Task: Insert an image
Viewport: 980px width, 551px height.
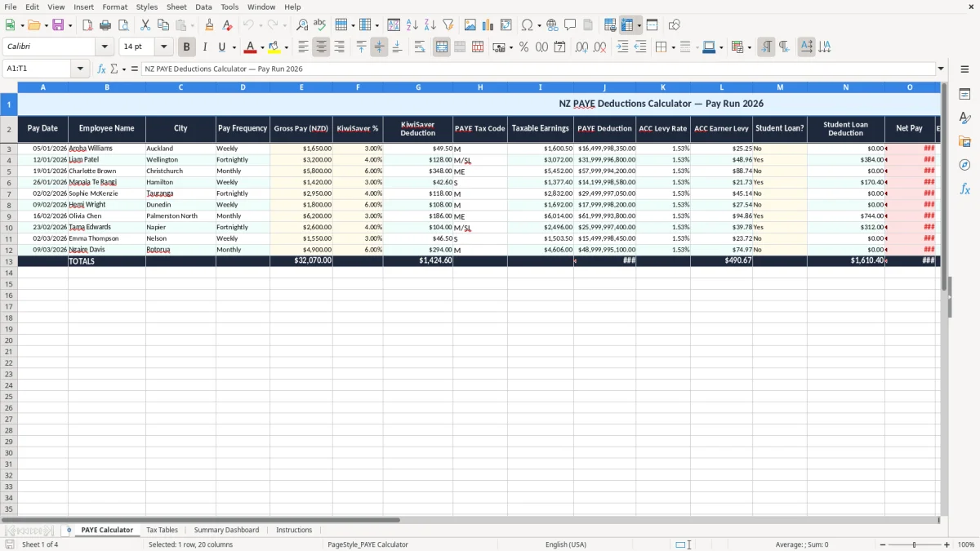Action: coord(470,25)
